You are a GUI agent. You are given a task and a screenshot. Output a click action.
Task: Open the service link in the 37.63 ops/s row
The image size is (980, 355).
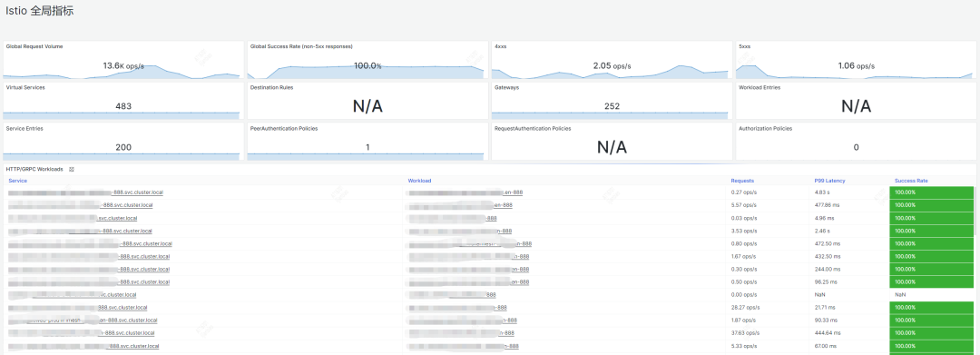click(x=82, y=333)
